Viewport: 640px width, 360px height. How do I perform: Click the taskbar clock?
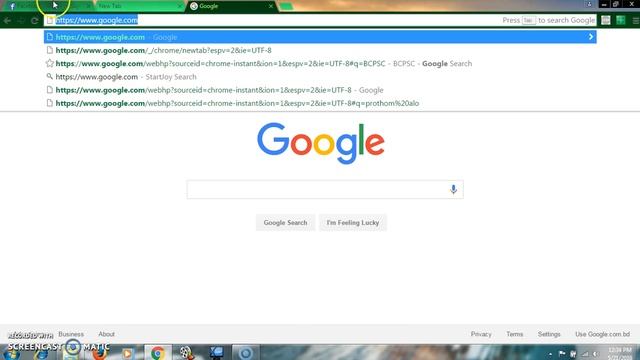click(620, 353)
